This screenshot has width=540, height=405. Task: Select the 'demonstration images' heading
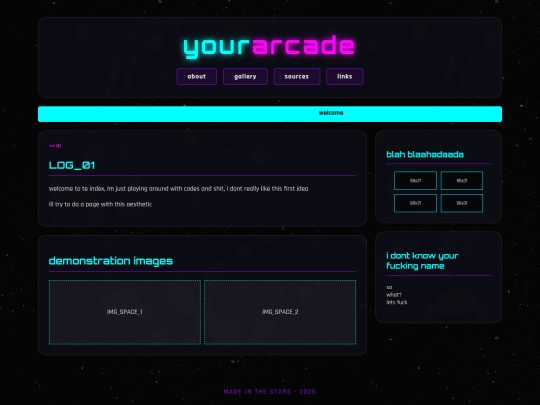[x=111, y=261]
